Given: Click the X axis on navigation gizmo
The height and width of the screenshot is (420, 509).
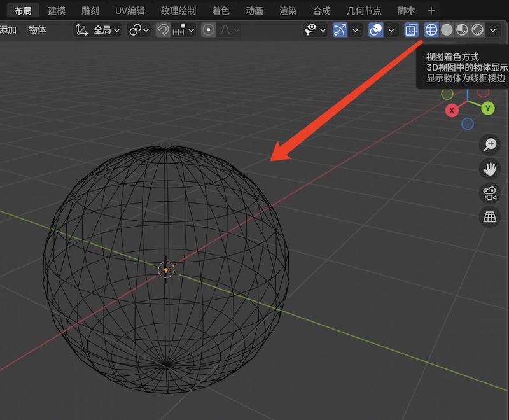Looking at the screenshot, I should coord(452,110).
